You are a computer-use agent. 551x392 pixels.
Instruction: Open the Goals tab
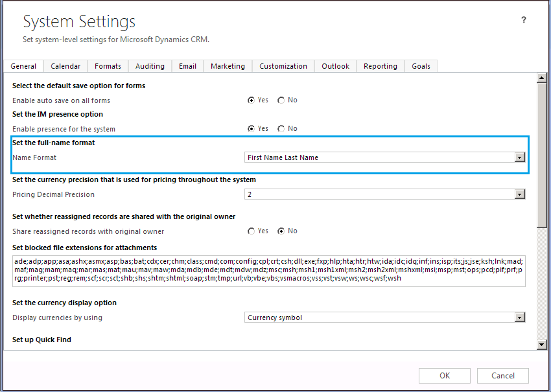point(421,65)
